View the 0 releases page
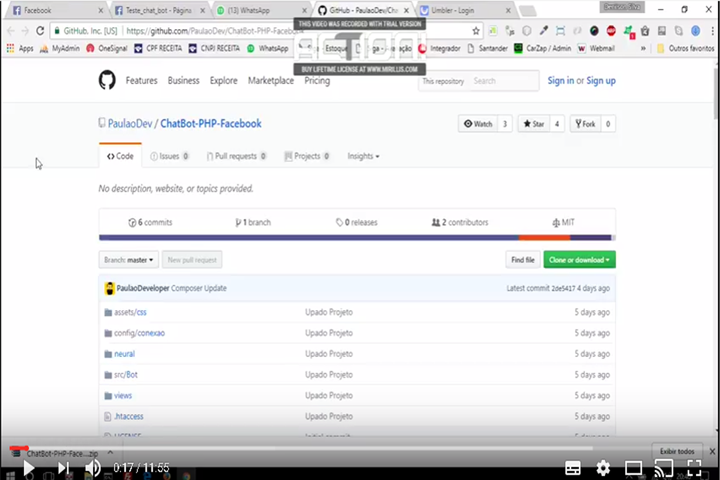720x480 pixels. 356,222
